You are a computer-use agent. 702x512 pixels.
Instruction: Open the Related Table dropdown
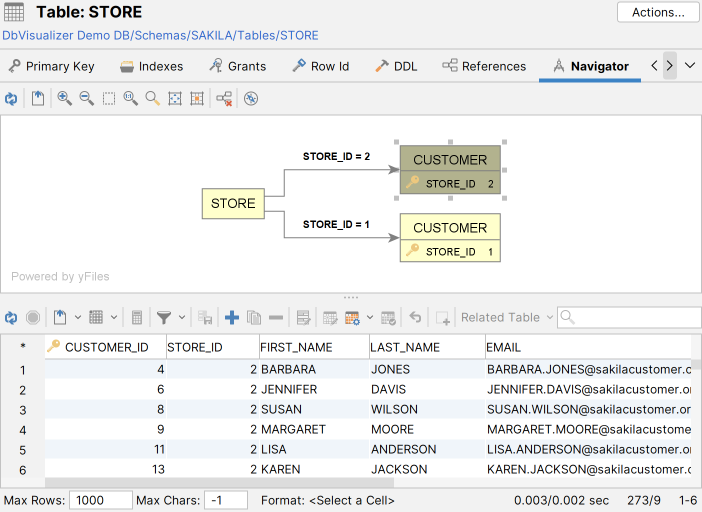click(x=507, y=317)
